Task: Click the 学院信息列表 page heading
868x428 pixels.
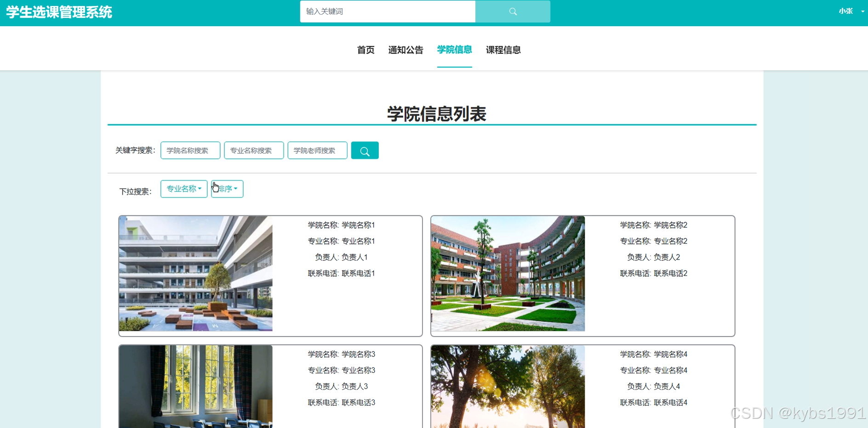Action: point(436,114)
